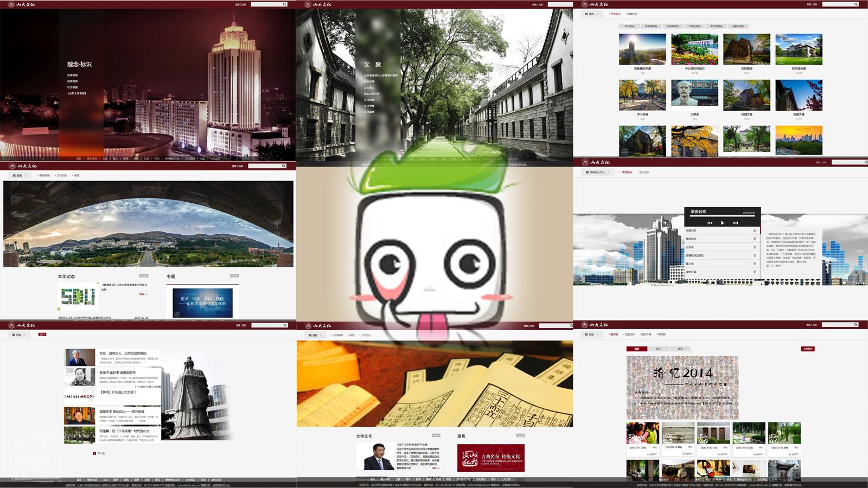Image resolution: width=868 pixels, height=488 pixels.
Task: Click search magnifier in bottom-right page header
Action: point(856,325)
